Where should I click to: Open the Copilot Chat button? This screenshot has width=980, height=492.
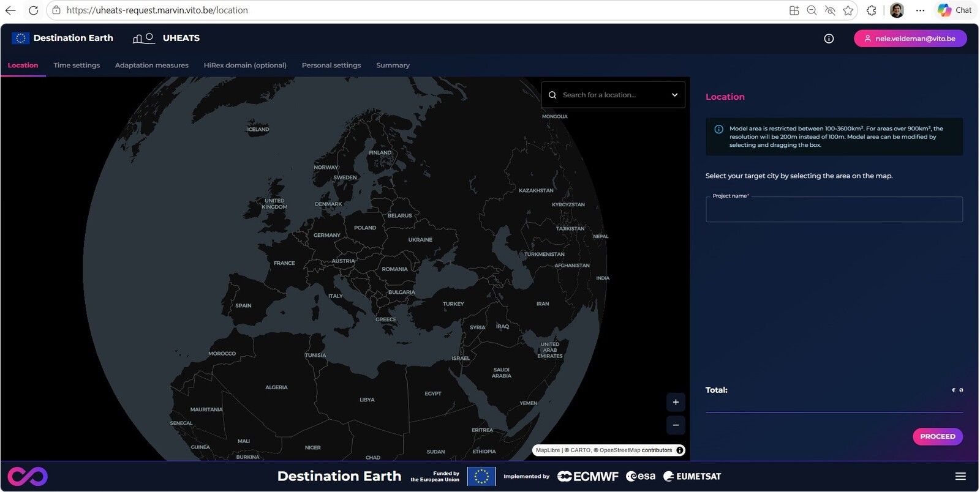click(955, 10)
